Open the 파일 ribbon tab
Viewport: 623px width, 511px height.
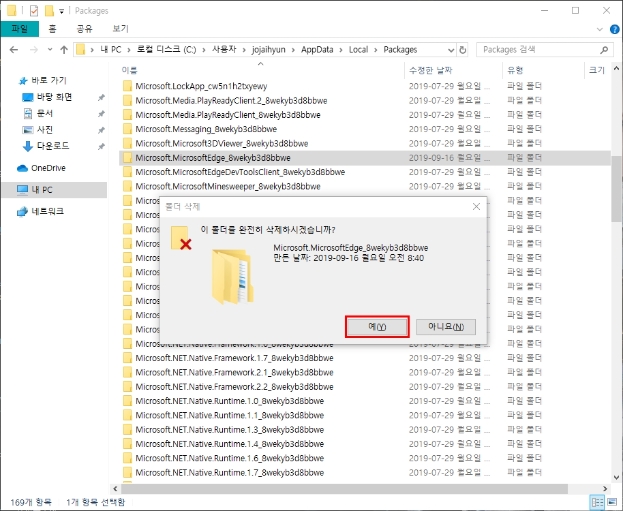(19, 29)
